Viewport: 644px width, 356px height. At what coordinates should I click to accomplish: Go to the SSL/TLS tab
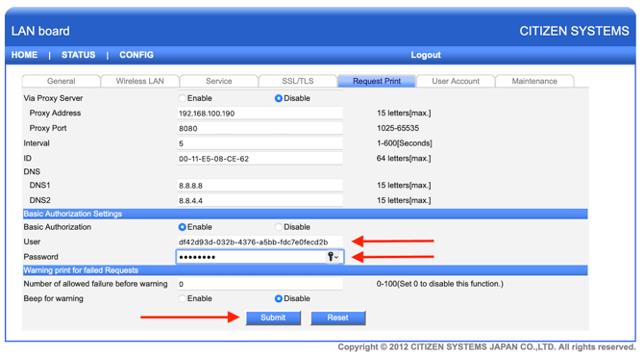[x=297, y=81]
